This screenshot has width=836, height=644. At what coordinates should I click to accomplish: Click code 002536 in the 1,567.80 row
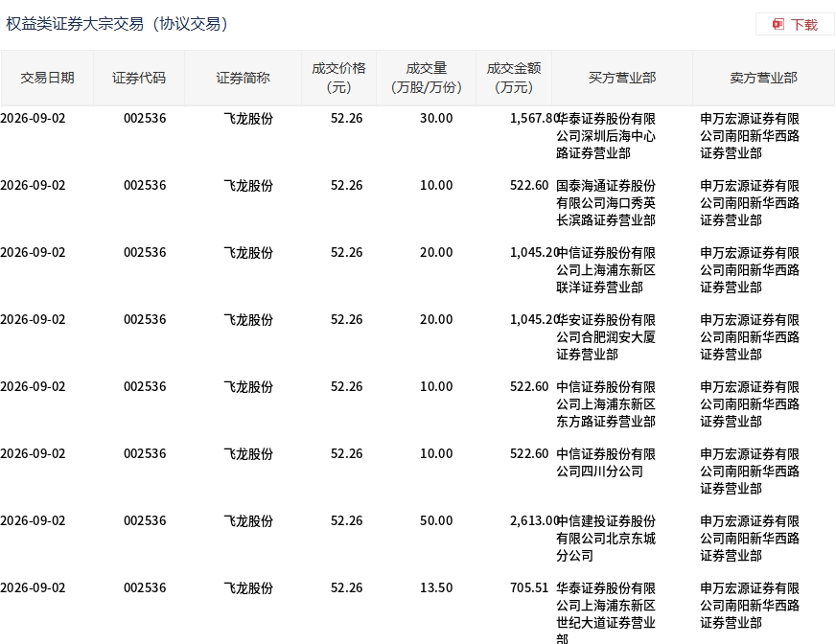click(x=145, y=118)
